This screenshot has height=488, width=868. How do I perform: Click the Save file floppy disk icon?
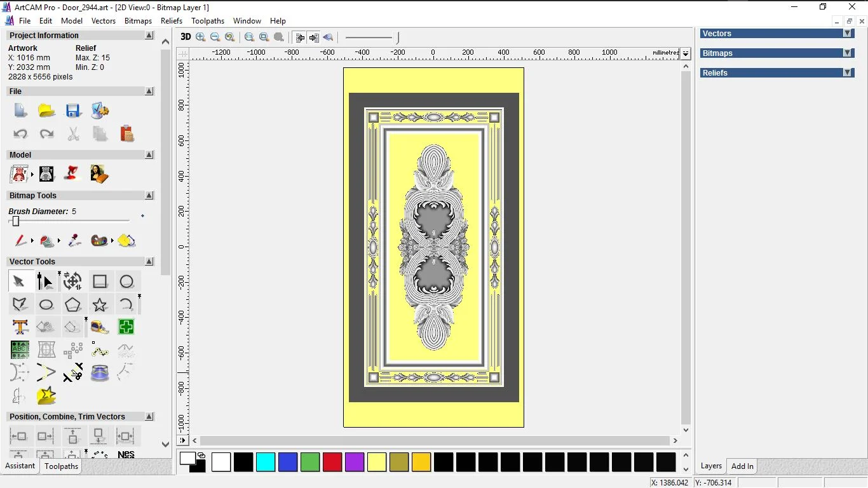click(x=73, y=111)
